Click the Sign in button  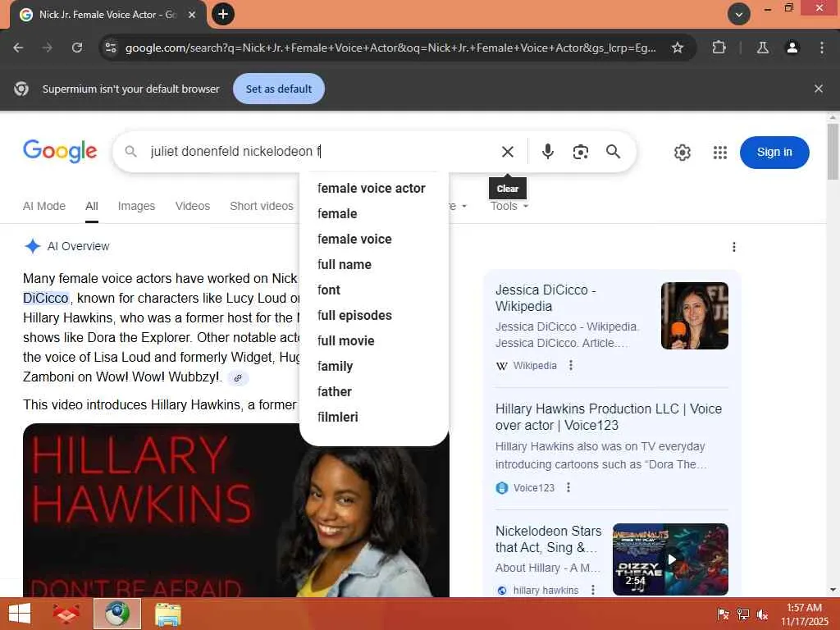pos(774,152)
